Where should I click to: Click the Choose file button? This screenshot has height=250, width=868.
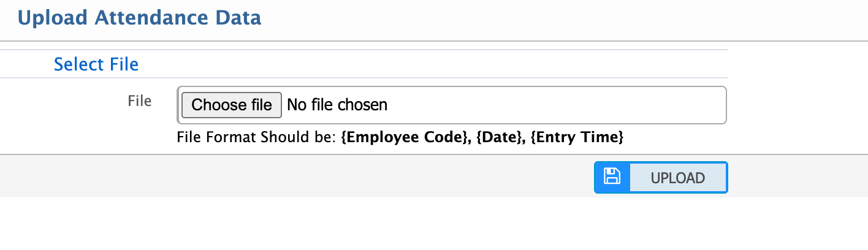coord(232,105)
